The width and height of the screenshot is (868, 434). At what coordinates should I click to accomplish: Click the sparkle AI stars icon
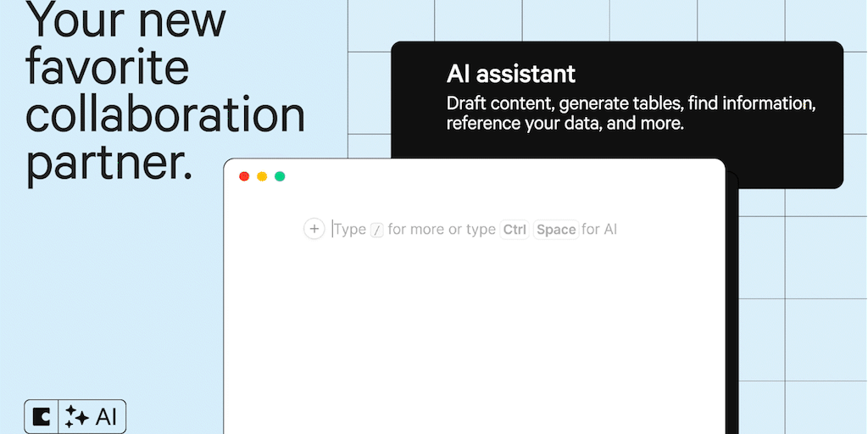click(77, 416)
